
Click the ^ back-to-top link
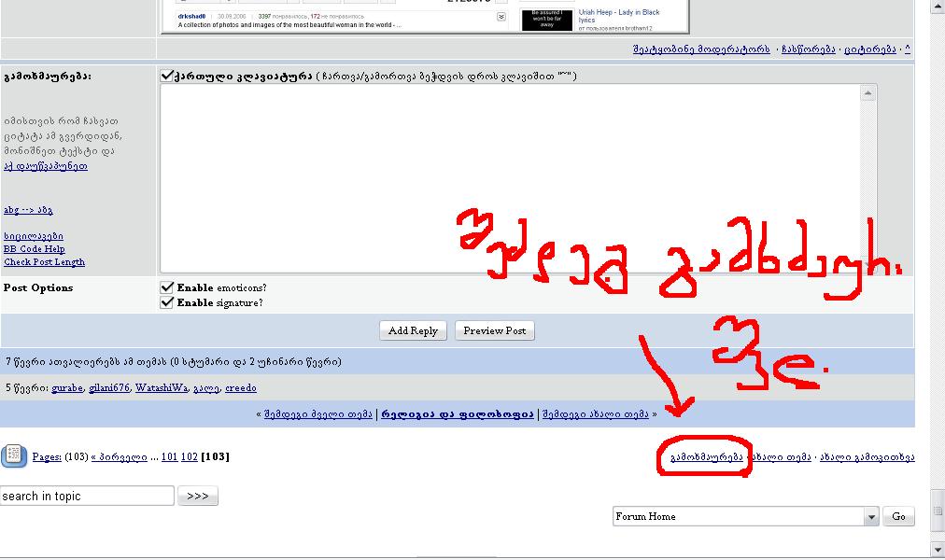(x=908, y=49)
